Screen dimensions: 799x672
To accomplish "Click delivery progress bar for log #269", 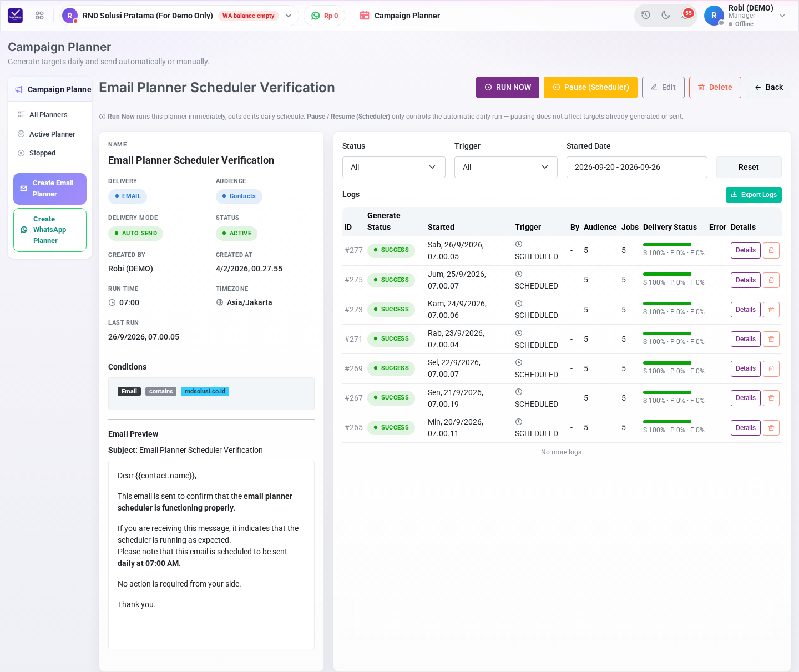I will pyautogui.click(x=667, y=363).
